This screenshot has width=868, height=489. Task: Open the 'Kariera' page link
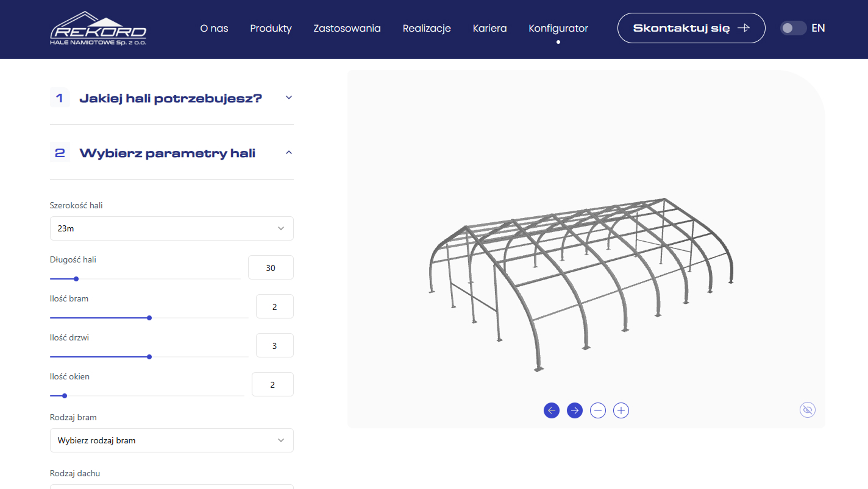[489, 28]
